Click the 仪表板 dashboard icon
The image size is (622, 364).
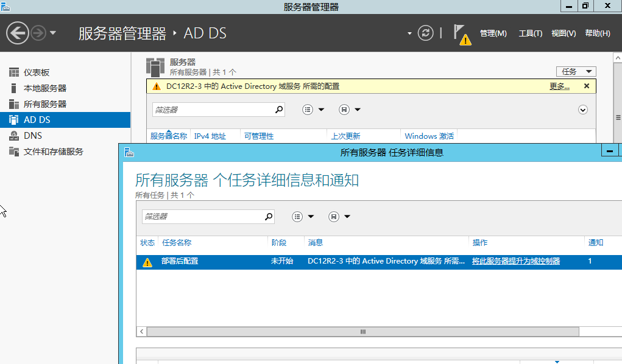14,72
